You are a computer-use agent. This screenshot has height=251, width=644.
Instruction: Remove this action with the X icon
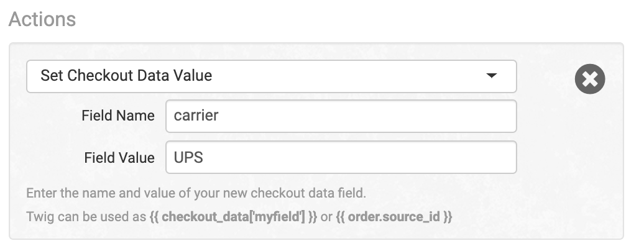(590, 79)
